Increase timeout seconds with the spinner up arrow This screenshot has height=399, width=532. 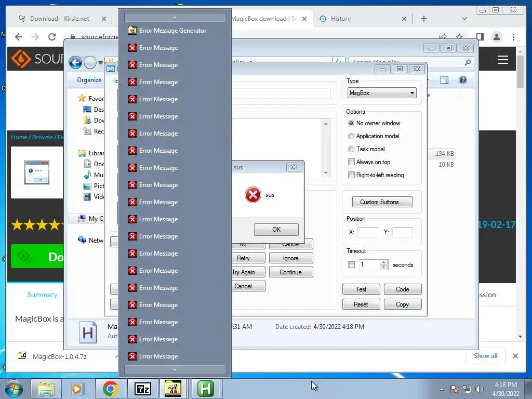tap(384, 262)
